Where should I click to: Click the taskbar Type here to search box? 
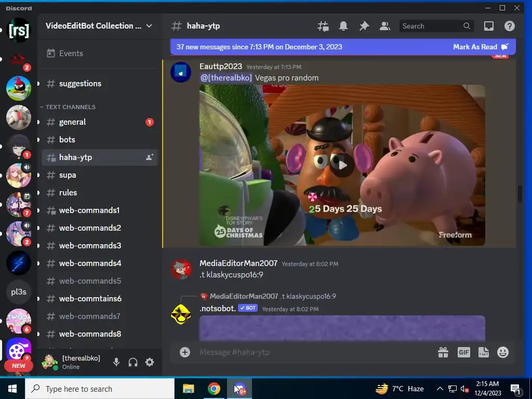tap(100, 389)
